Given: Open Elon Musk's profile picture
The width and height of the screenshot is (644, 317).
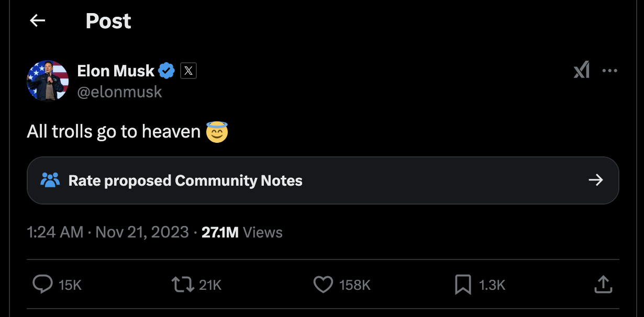Looking at the screenshot, I should 48,81.
